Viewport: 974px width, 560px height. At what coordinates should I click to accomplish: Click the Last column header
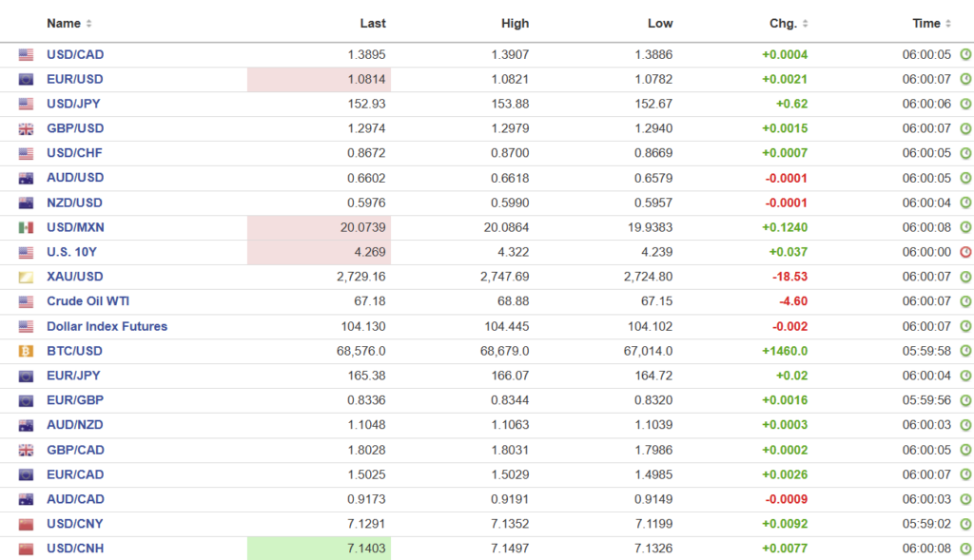click(x=373, y=24)
